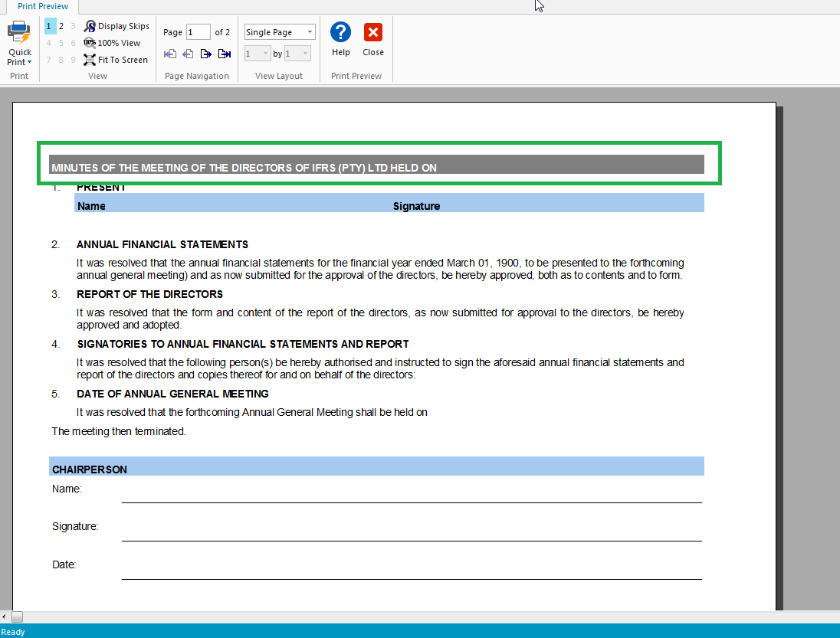
Task: Click the page number input field
Action: pos(198,32)
